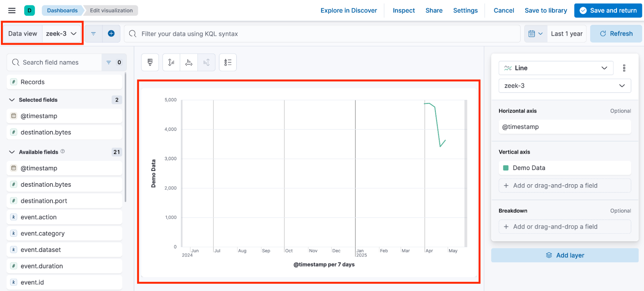Open the Settings menu item
644x291 pixels.
465,11
